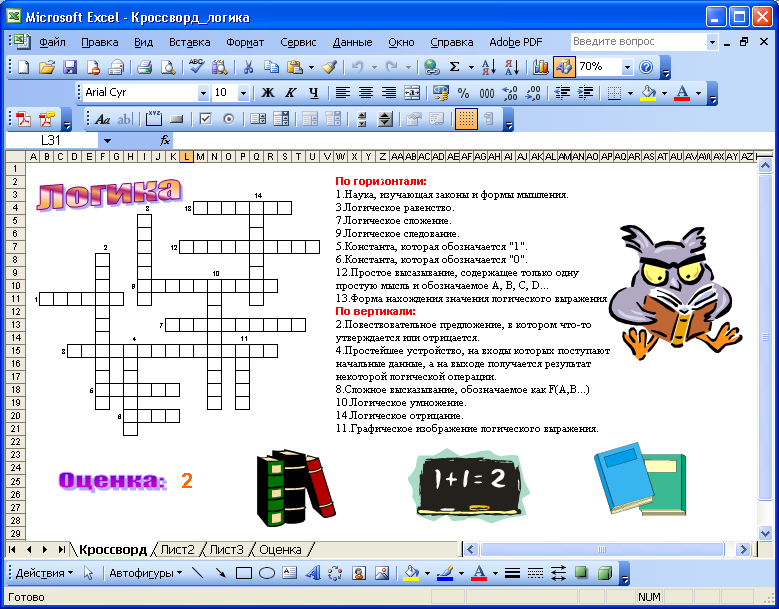Click the Save icon in the standard toolbar
The width and height of the screenshot is (779, 609).
click(x=70, y=67)
